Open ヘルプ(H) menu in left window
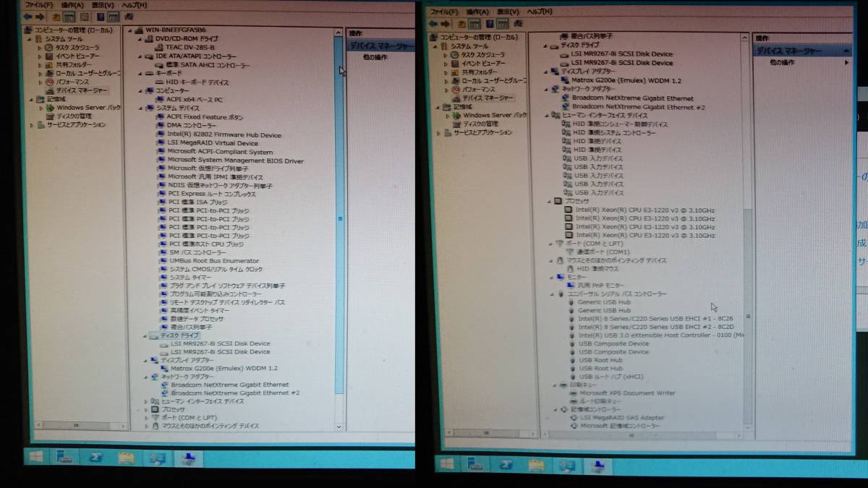 pyautogui.click(x=135, y=5)
